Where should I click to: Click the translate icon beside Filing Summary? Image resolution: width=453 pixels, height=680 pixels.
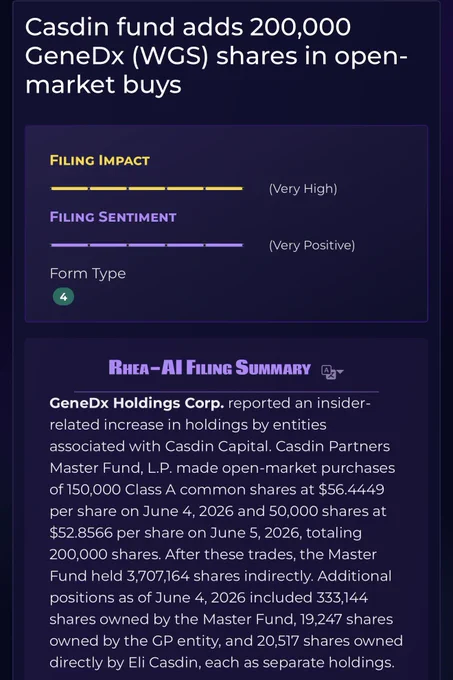[328, 372]
